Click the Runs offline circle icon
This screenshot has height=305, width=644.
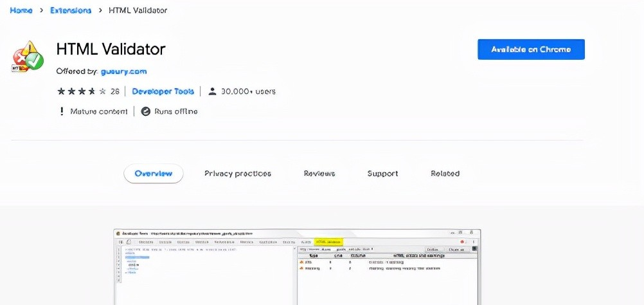click(x=146, y=111)
